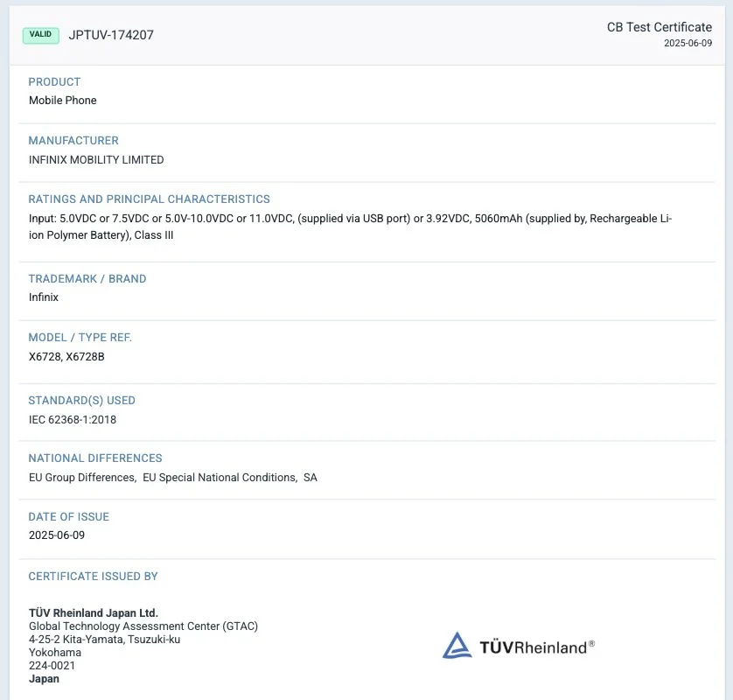Click the STANDARD(S) USED label

pyautogui.click(x=82, y=400)
